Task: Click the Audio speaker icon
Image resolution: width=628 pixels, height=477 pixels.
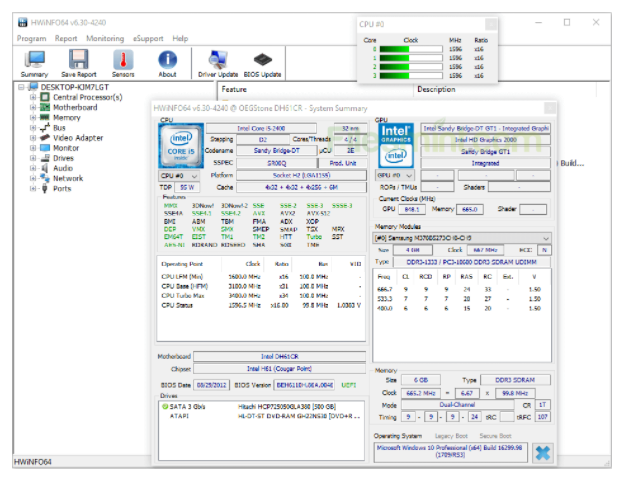Action: [45, 168]
